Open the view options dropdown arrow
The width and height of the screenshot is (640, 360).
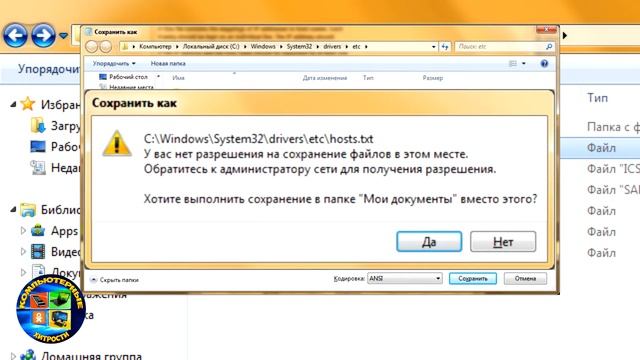click(x=524, y=63)
